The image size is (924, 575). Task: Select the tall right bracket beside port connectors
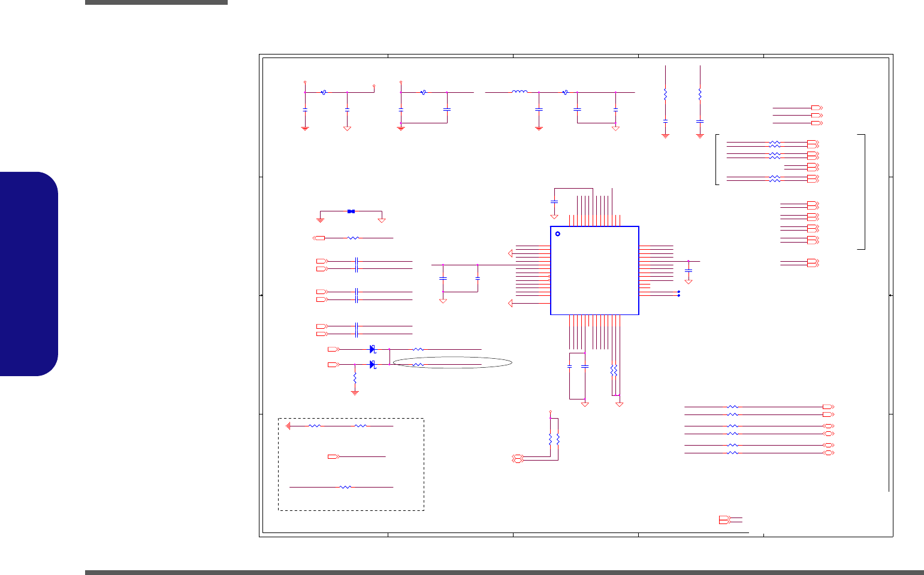(862, 192)
